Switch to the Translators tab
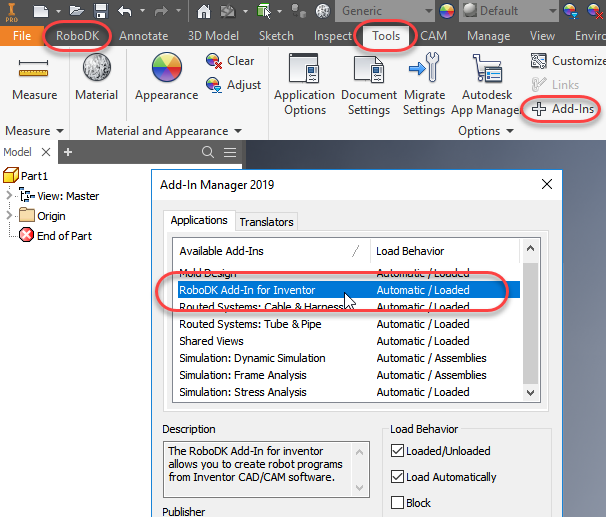The width and height of the screenshot is (606, 517). [268, 221]
